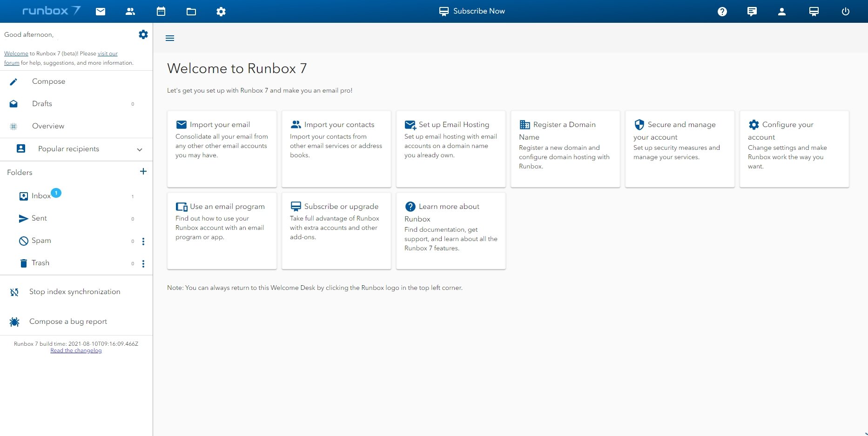
Task: Click the payment monitor icon at top right
Action: (814, 12)
